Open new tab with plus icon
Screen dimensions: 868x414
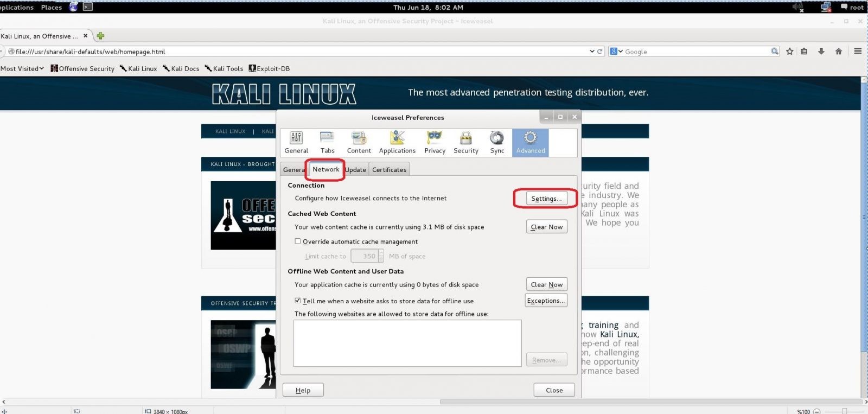[x=100, y=36]
